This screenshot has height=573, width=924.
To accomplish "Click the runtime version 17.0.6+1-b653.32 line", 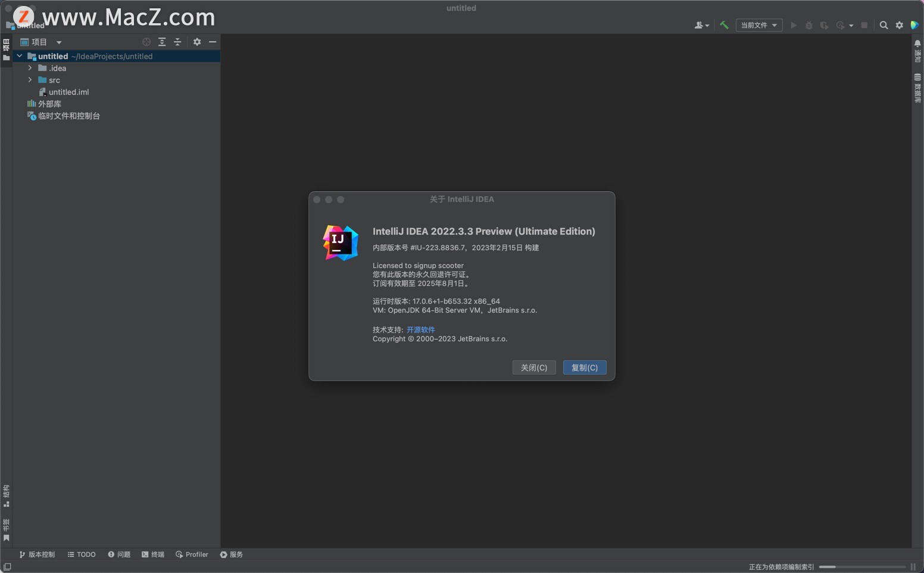I will coord(436,301).
